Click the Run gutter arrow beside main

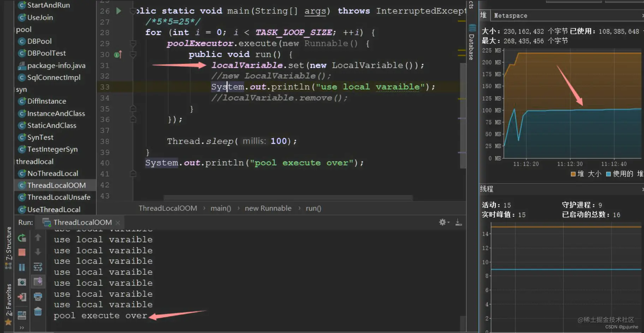[x=119, y=11]
